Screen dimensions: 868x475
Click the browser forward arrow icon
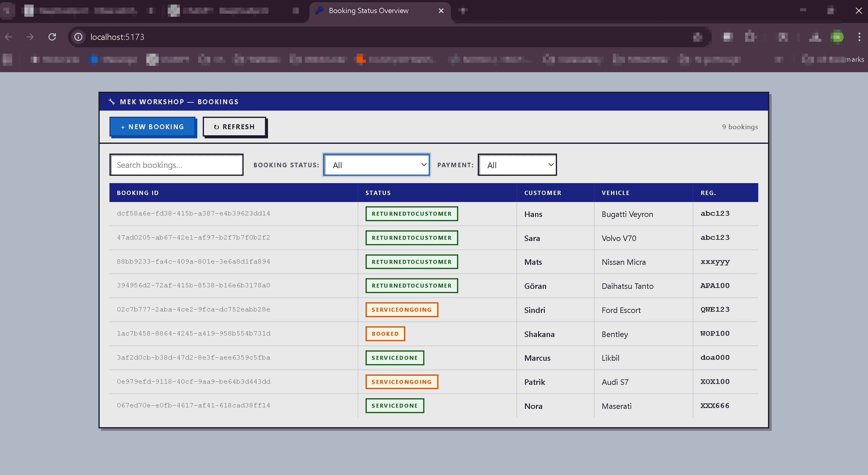pyautogui.click(x=30, y=37)
